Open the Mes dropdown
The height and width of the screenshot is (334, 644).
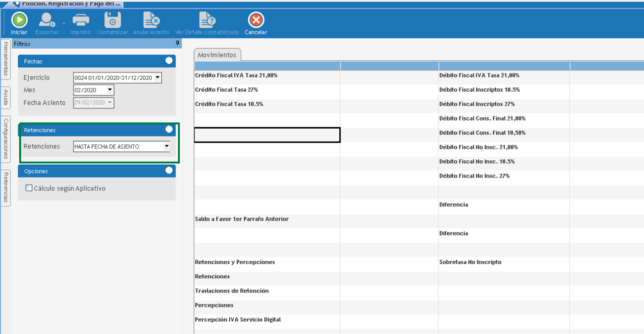pos(110,90)
